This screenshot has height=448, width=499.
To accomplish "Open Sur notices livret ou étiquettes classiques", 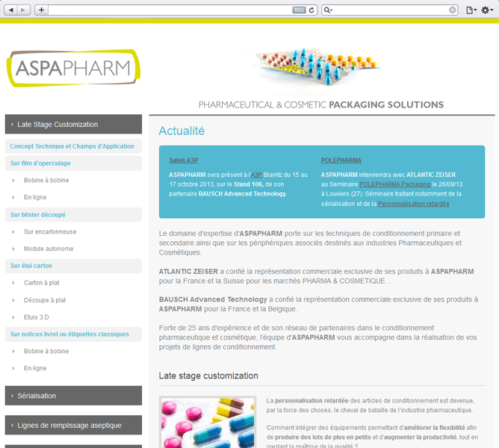I will click(x=73, y=334).
